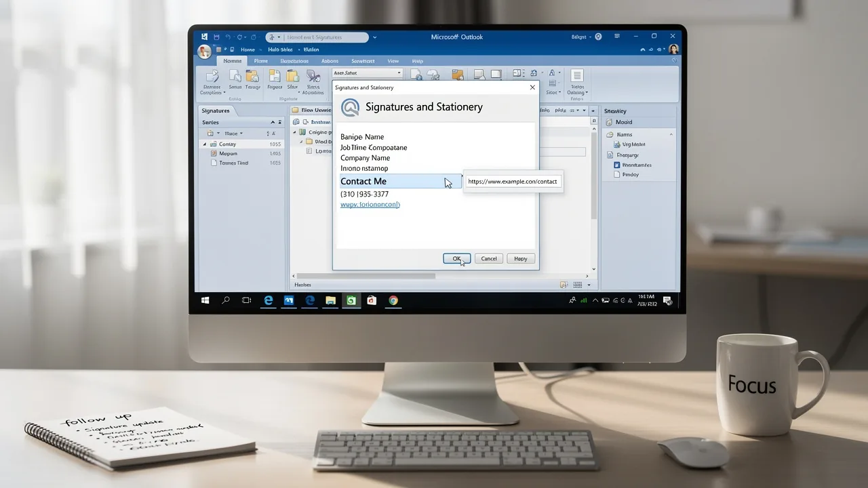Collapse the "Series" section chevron
The image size is (868, 488).
(273, 123)
